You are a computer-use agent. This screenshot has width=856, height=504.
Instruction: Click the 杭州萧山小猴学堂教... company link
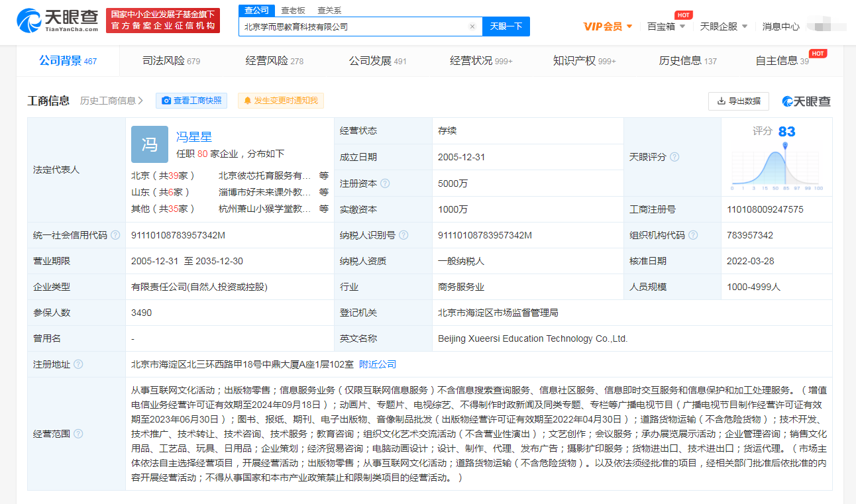(x=265, y=209)
